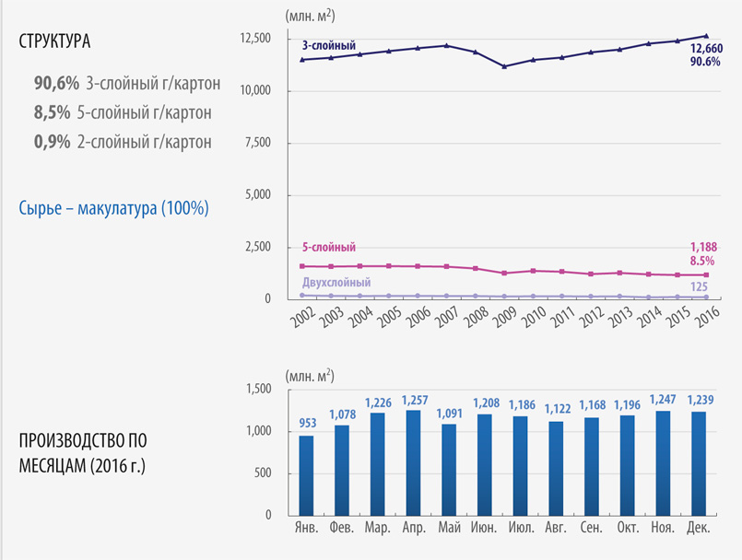742x560 pixels.
Task: Click the blue Сырье – макулатура (100%) text
Action: (x=113, y=208)
